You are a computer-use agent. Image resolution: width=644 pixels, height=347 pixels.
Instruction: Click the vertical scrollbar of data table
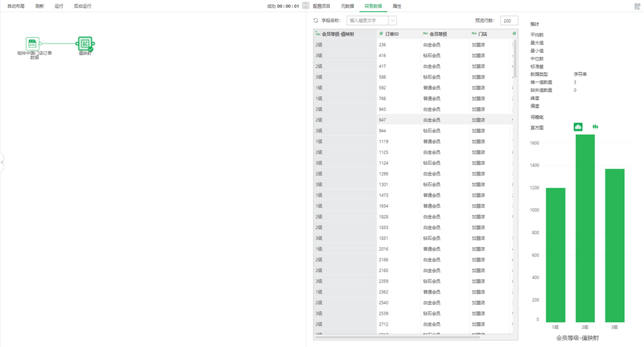[x=515, y=58]
